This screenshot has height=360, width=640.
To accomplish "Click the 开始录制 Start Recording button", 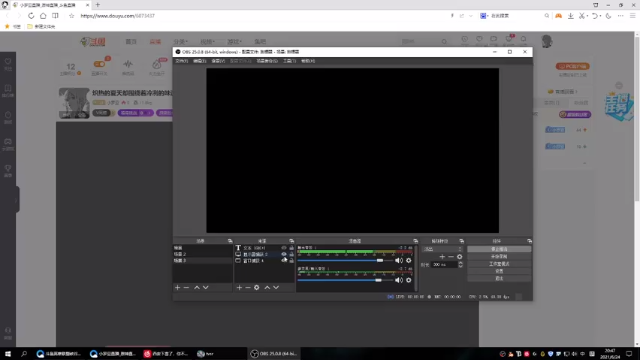I will tap(499, 256).
